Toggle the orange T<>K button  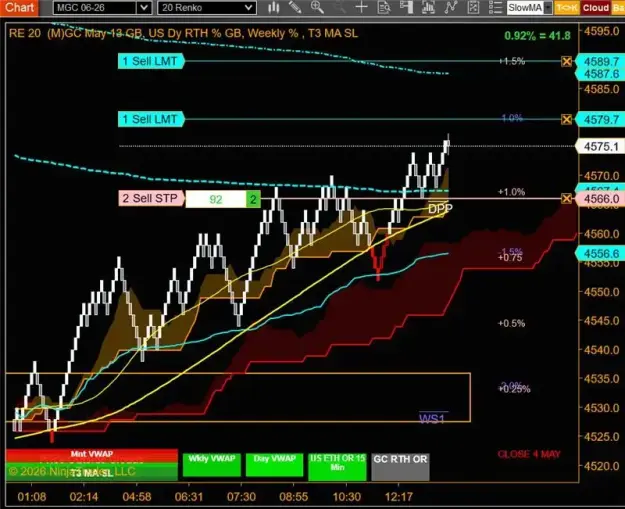567,8
